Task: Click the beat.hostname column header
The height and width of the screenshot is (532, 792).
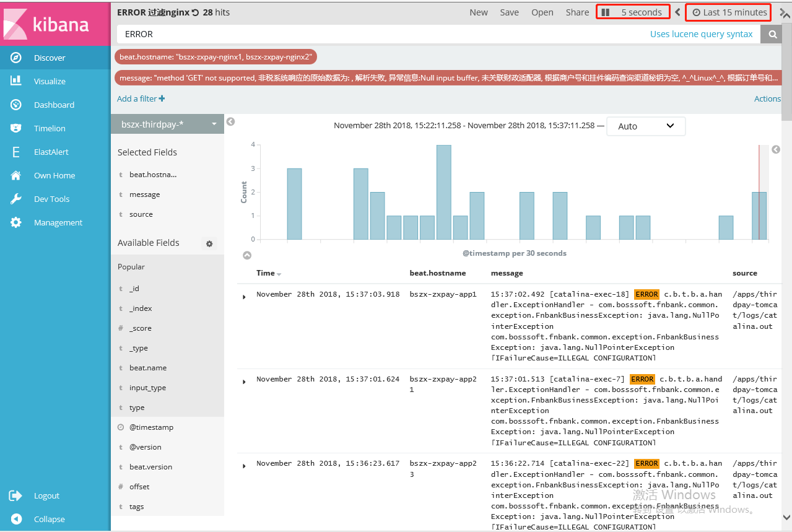Action: [438, 273]
